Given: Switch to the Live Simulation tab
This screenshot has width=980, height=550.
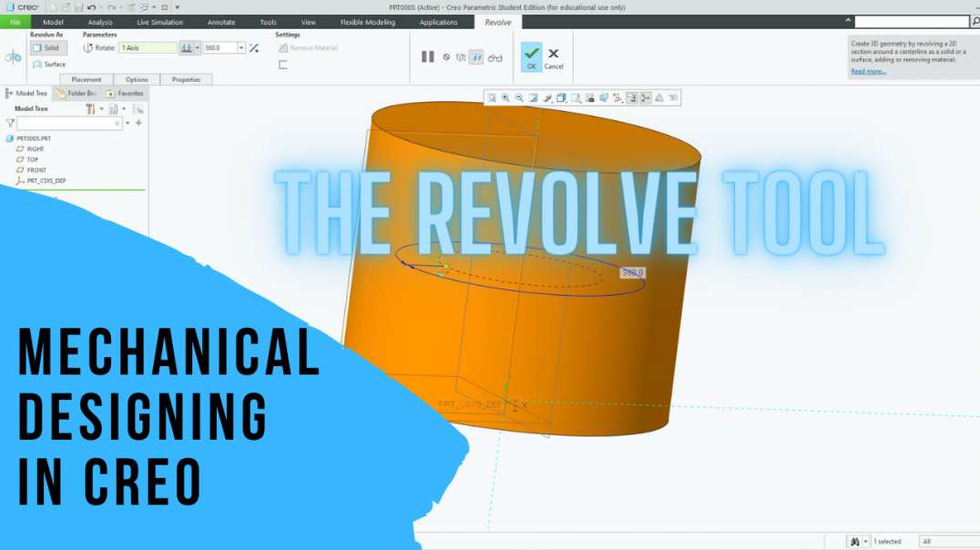Looking at the screenshot, I should click(x=160, y=22).
